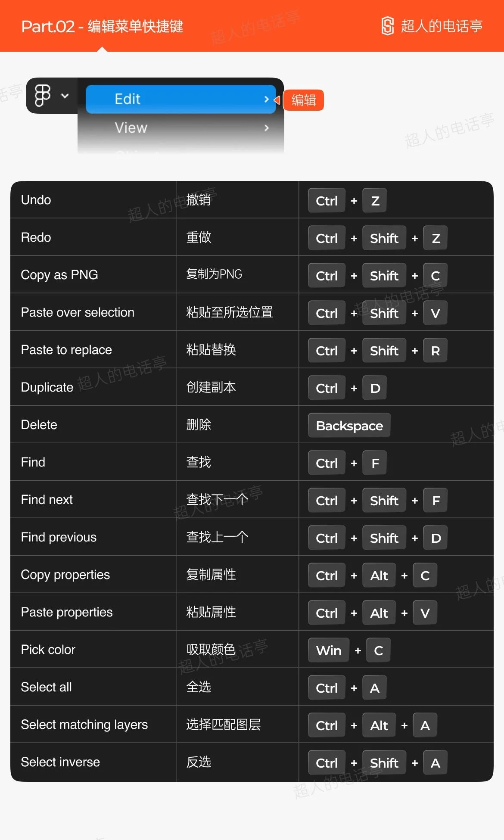Click the Win key in the Pick color row

point(329,650)
